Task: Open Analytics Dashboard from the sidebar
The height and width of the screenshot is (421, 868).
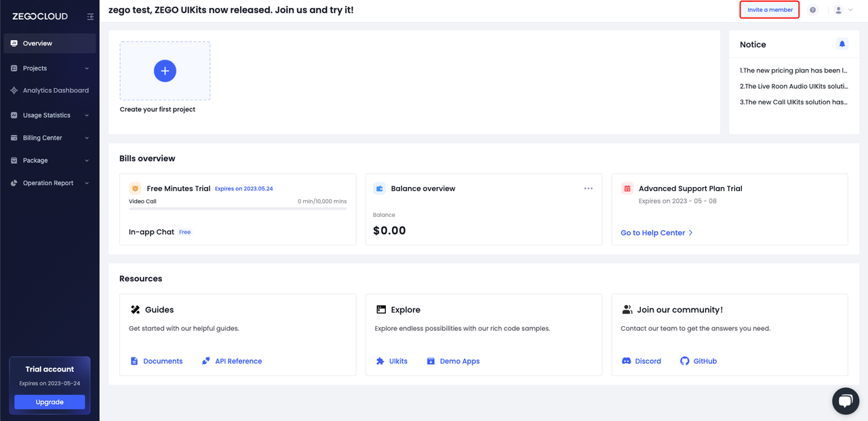Action: (55, 91)
